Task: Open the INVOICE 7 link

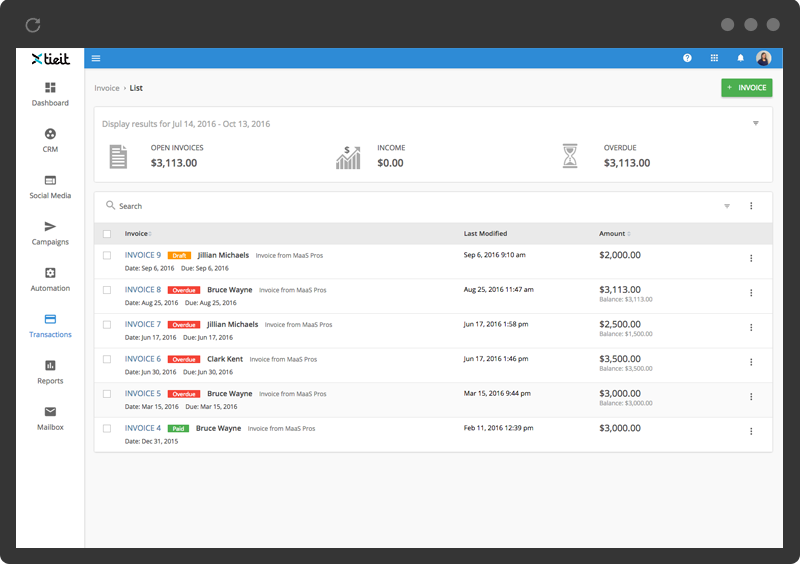Action: pos(142,324)
